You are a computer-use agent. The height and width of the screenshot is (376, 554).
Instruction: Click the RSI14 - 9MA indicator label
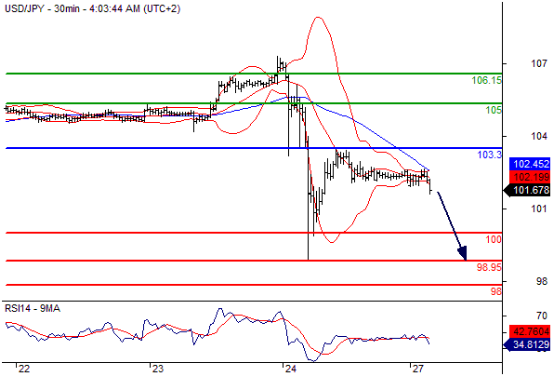click(32, 309)
